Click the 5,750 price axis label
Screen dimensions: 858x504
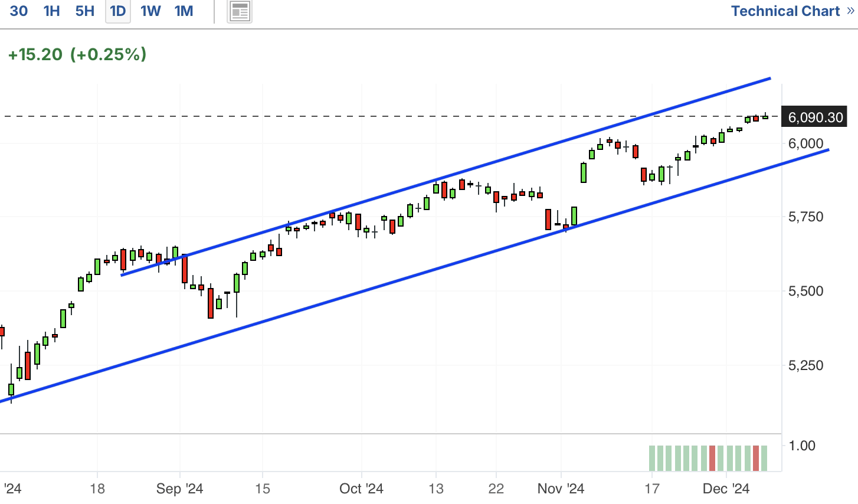pos(805,217)
